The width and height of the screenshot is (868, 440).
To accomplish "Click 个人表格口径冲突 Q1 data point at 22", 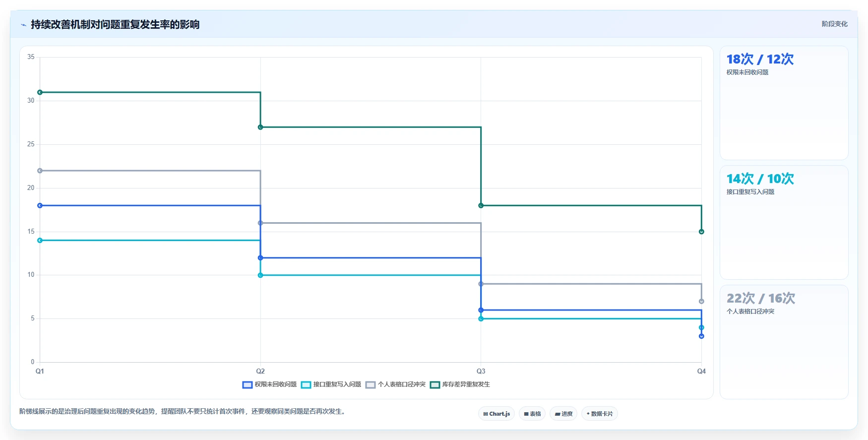I will (40, 171).
